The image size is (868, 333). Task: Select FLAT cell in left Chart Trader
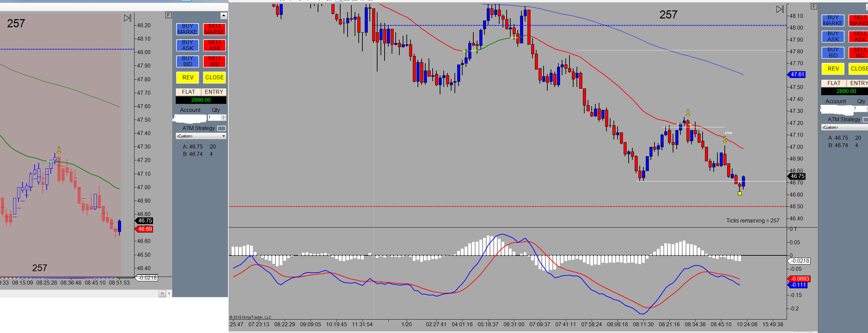pos(188,92)
